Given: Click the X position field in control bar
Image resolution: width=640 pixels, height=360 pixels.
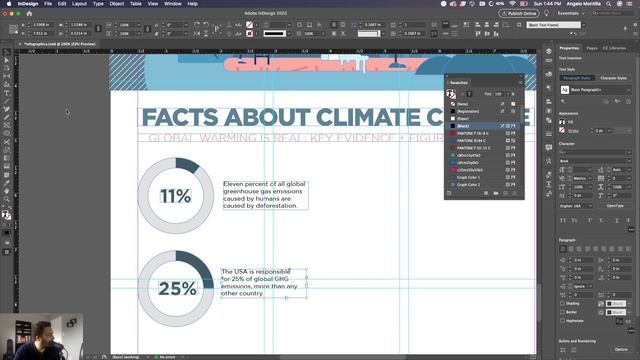Looking at the screenshot, I should click(x=42, y=25).
